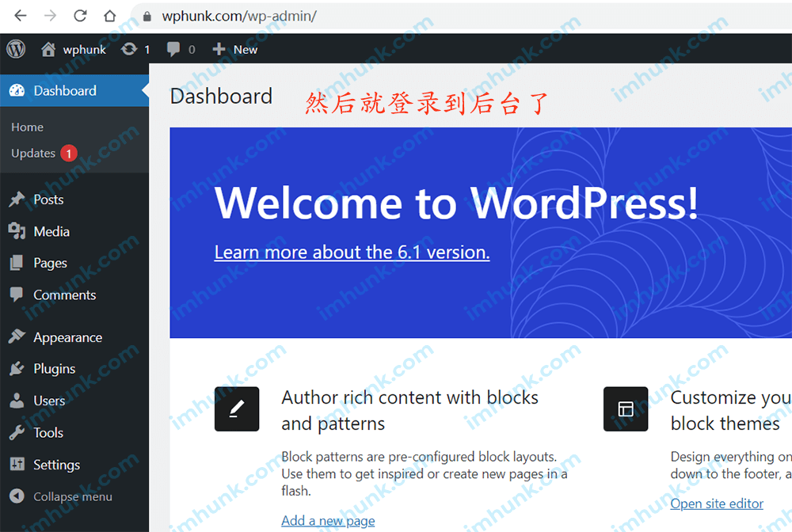
Task: Open the Tools menu
Action: pyautogui.click(x=48, y=432)
